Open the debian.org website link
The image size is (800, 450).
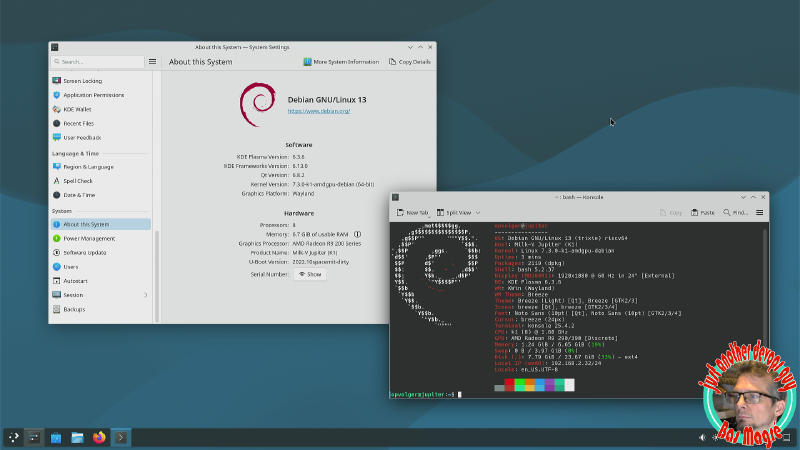(x=319, y=111)
